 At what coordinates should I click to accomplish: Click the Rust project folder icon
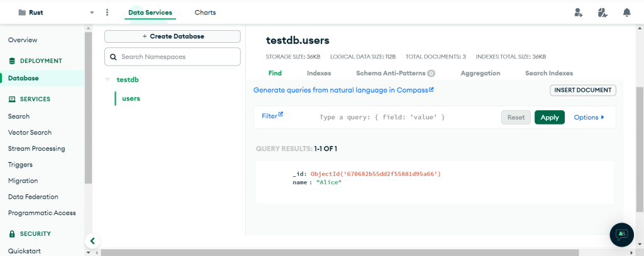22,13
